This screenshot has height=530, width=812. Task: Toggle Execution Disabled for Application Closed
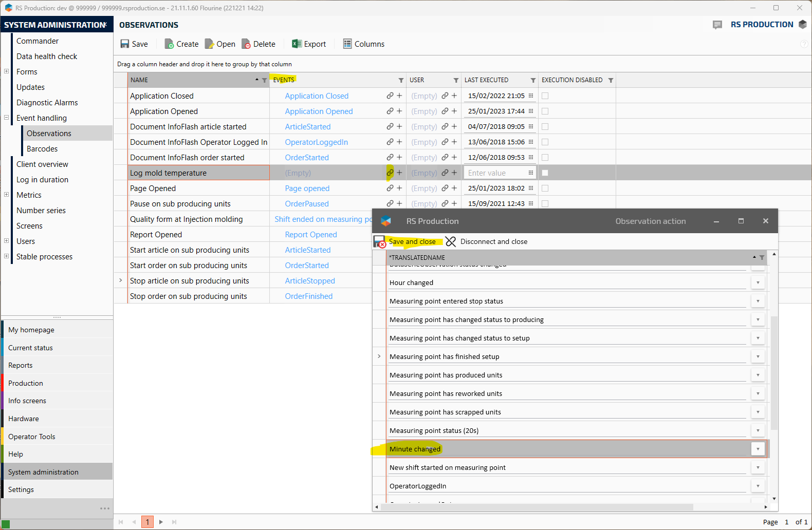545,96
